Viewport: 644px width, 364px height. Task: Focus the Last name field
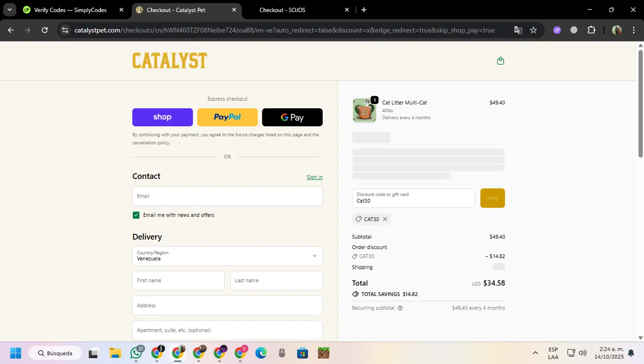[276, 281]
